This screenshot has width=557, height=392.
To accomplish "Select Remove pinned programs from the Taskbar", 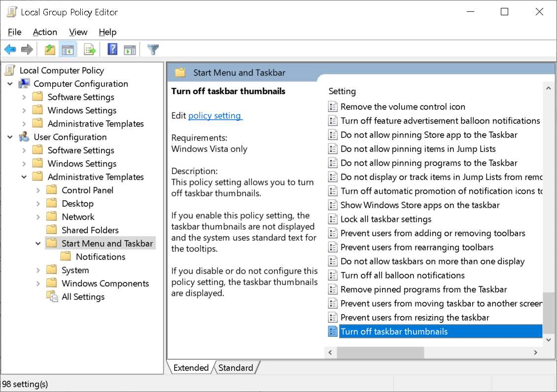I will pyautogui.click(x=424, y=289).
